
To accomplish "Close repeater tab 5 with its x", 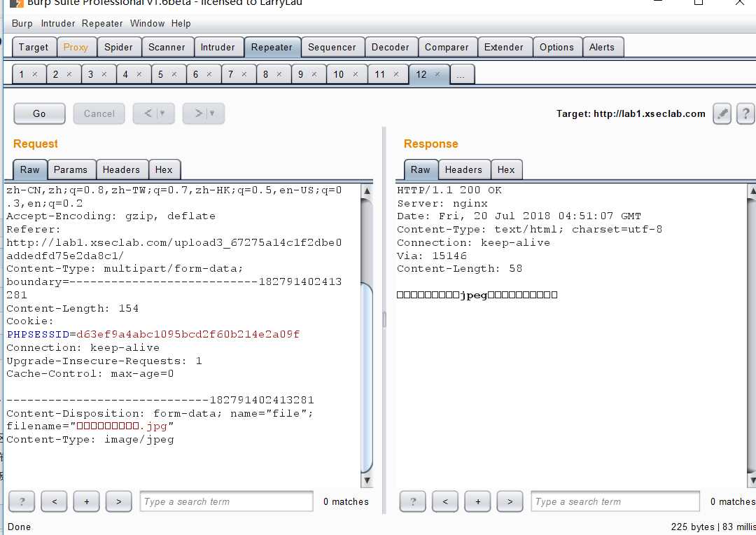I will [174, 74].
